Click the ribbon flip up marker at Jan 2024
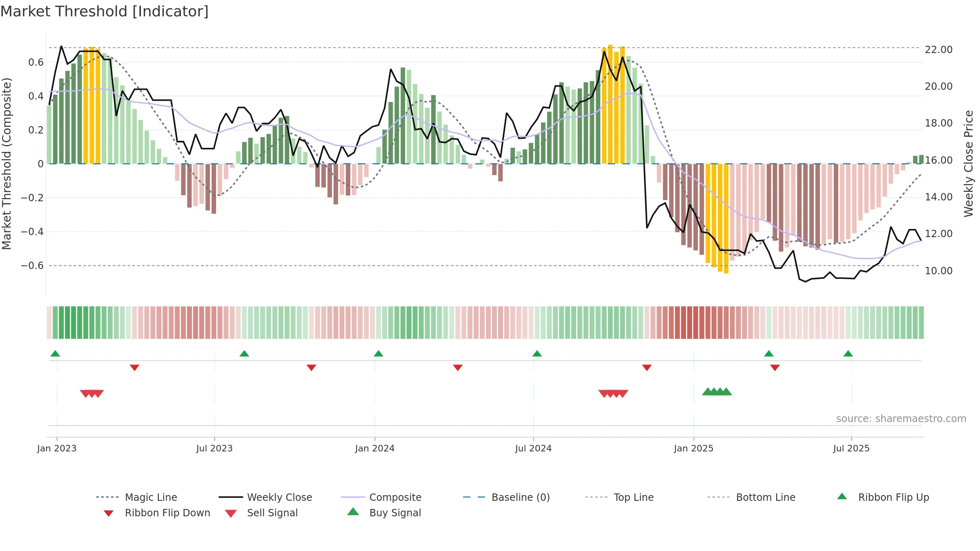This screenshot has width=980, height=551. pos(379,353)
